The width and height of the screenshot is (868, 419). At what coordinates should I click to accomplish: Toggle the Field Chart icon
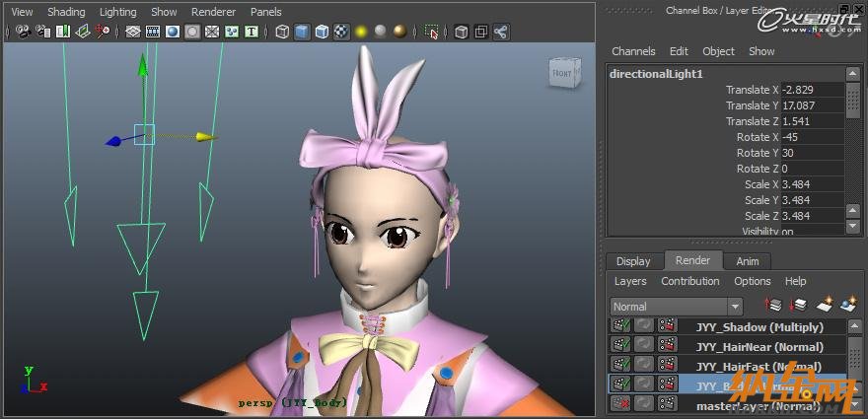212,32
